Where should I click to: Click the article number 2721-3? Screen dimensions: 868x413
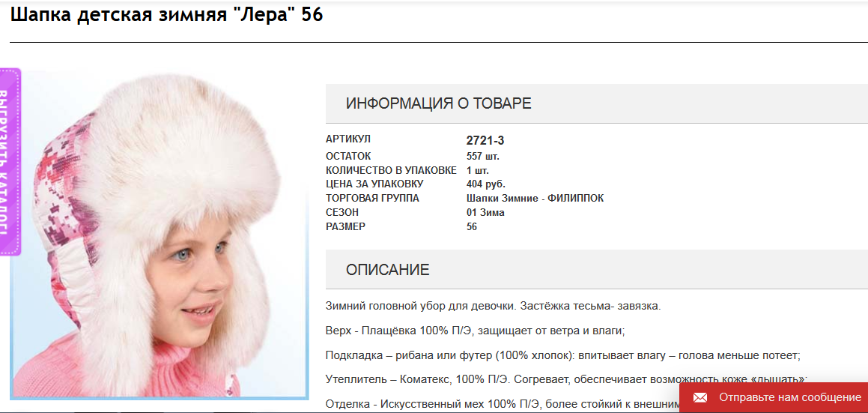(x=485, y=140)
